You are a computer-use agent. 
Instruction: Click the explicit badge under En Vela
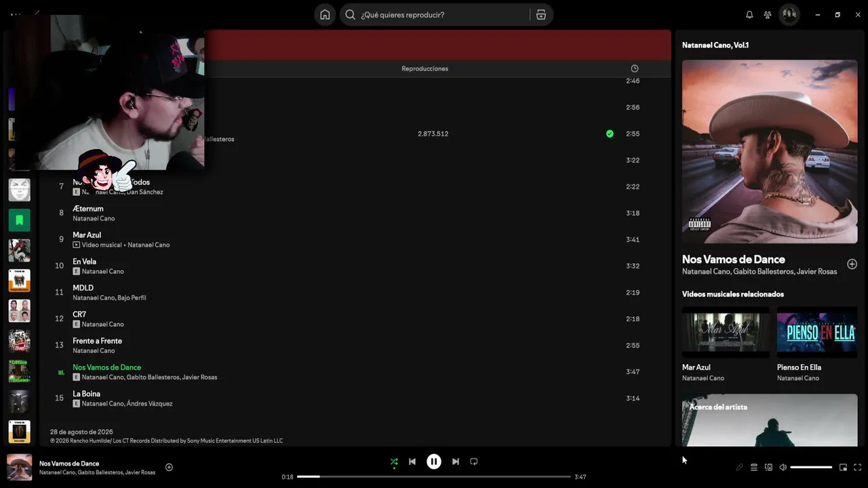[x=77, y=271]
